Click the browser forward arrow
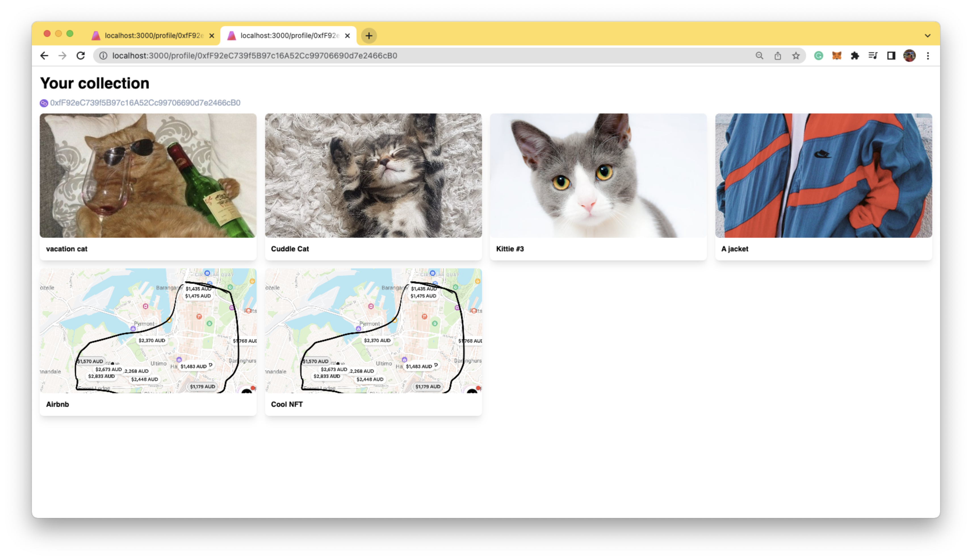The height and width of the screenshot is (560, 972). (x=62, y=56)
